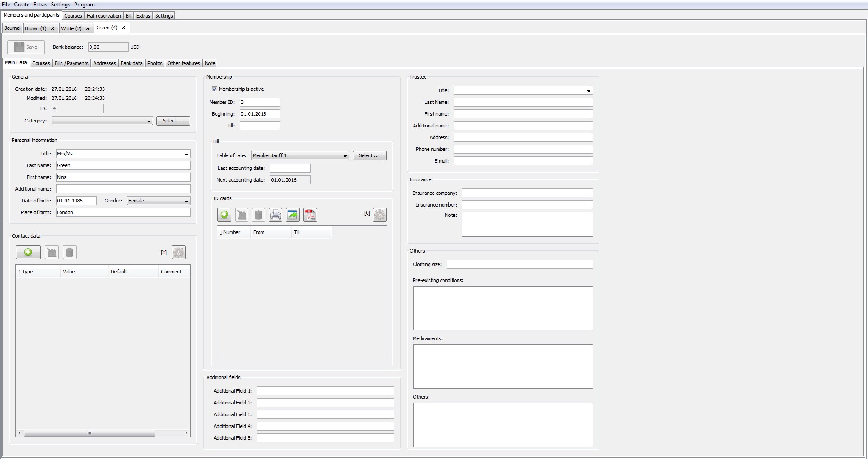Click Select button next to Table of rate

[x=369, y=156]
